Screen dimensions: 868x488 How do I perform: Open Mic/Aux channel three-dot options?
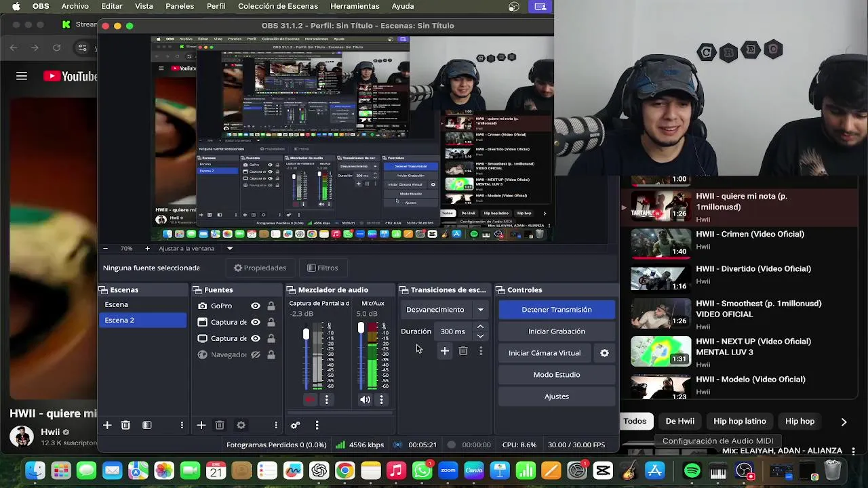(381, 400)
